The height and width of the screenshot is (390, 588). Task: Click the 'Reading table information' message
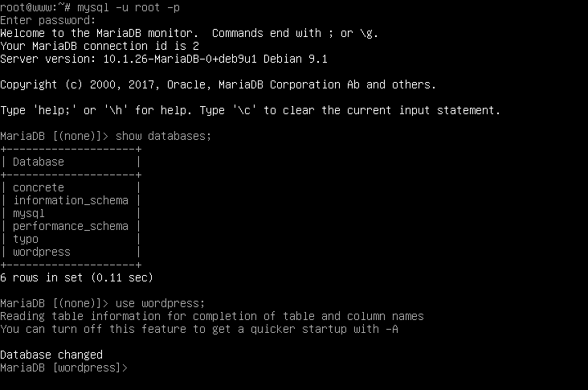(x=211, y=316)
